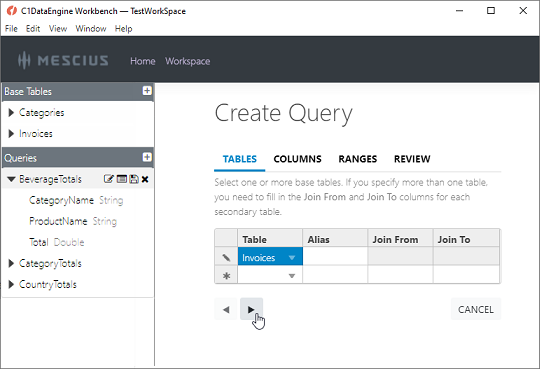Select the ProductName String column
The width and height of the screenshot is (540, 369).
(73, 221)
